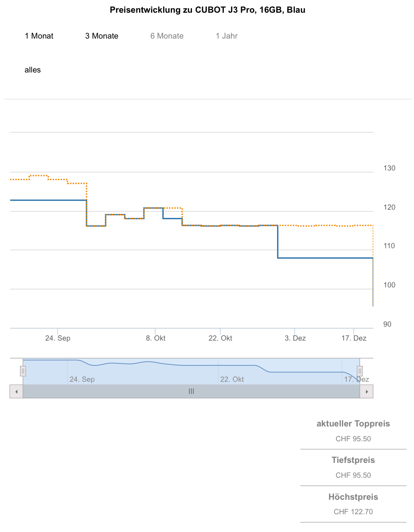Show the full history with alles
The height and width of the screenshot is (532, 414).
pyautogui.click(x=33, y=70)
